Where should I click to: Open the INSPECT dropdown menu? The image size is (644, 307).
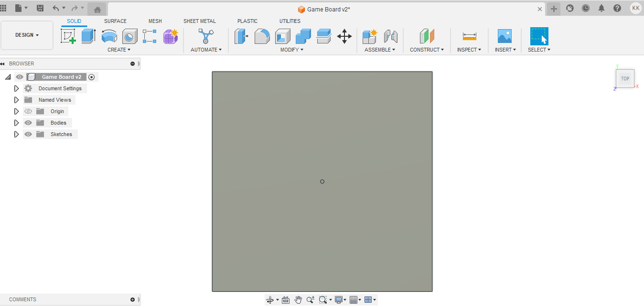[x=469, y=50]
